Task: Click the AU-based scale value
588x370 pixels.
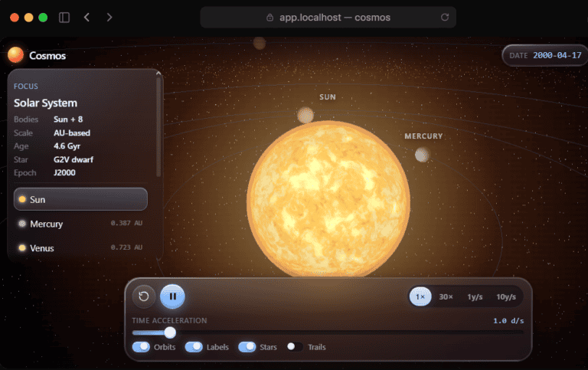Action: [x=72, y=133]
